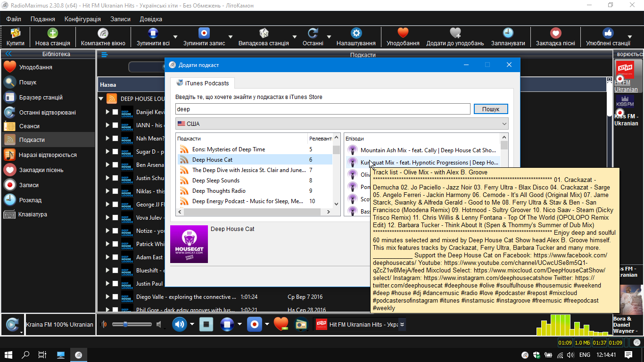Open favorite stations (Улюблені станції) icon

(608, 33)
